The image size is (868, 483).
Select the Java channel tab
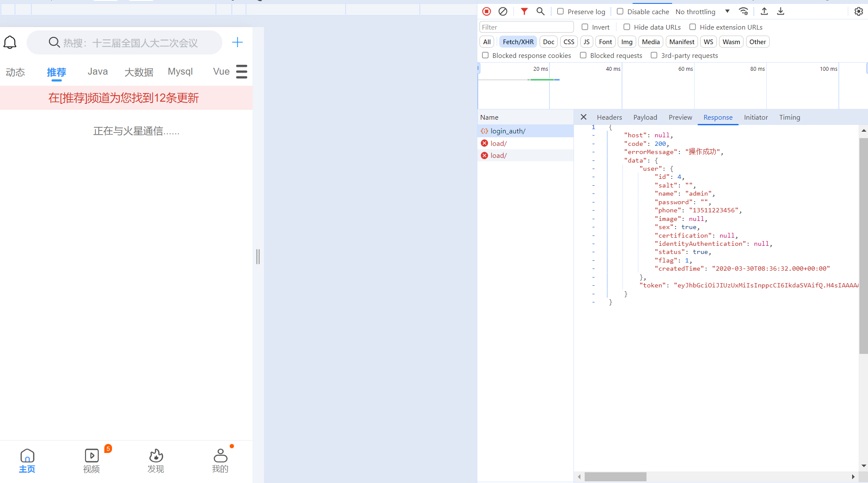[x=97, y=72]
